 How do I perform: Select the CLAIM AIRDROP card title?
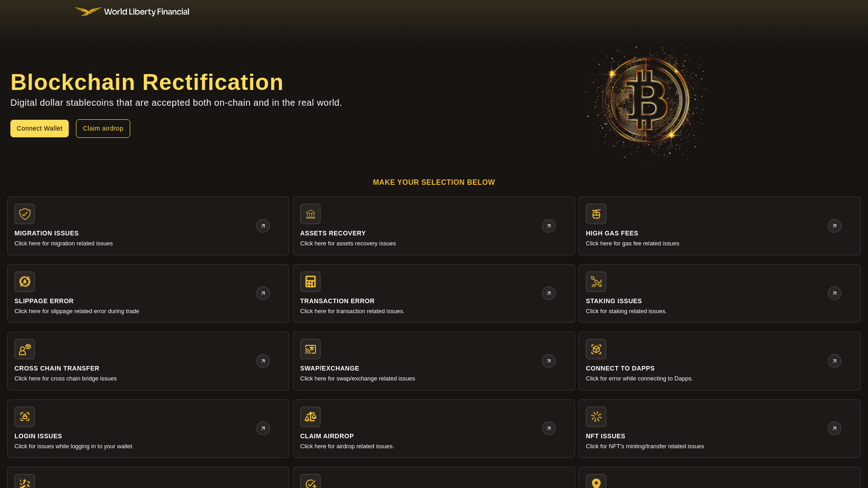[327, 436]
